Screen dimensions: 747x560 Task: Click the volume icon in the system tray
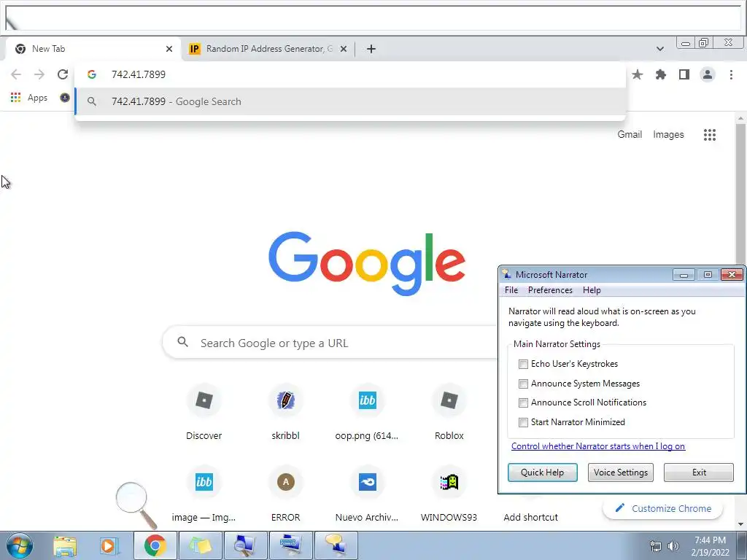[673, 546]
